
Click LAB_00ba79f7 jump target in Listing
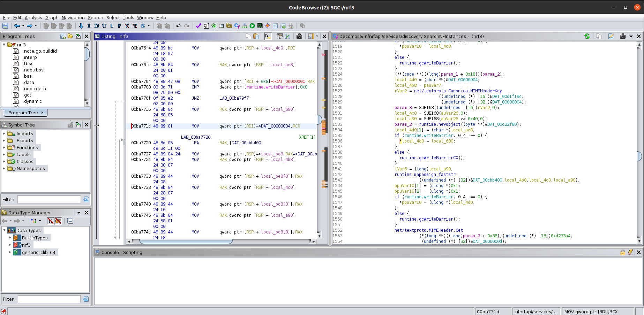point(234,98)
